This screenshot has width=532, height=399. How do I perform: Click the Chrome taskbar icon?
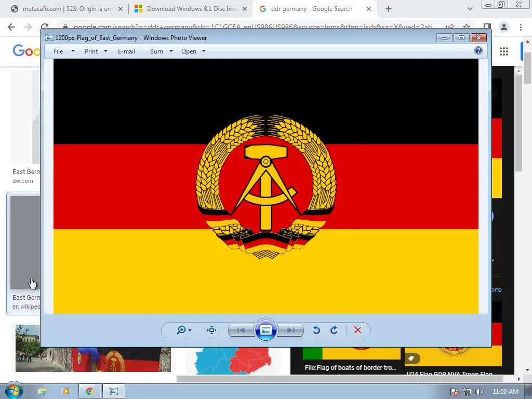89,392
